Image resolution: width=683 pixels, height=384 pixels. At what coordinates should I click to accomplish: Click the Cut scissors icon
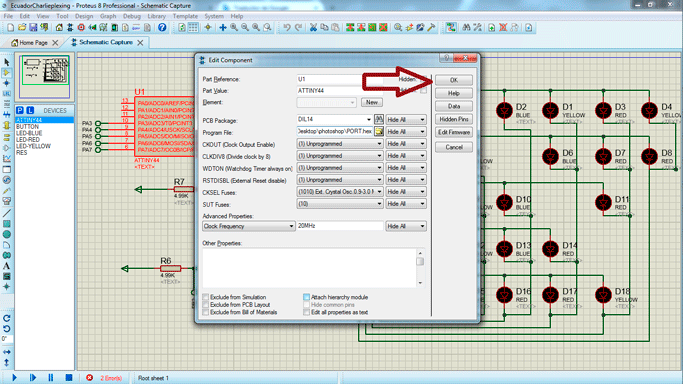[313, 27]
